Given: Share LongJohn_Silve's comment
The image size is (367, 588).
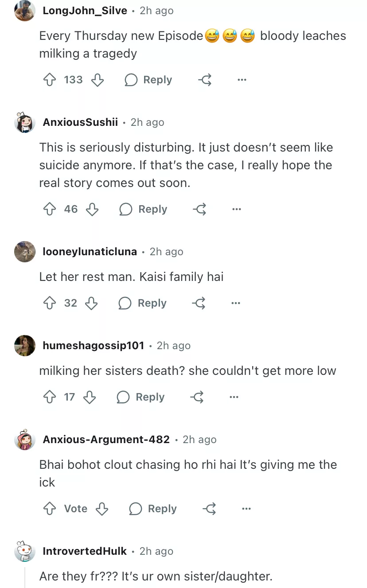Looking at the screenshot, I should (205, 80).
